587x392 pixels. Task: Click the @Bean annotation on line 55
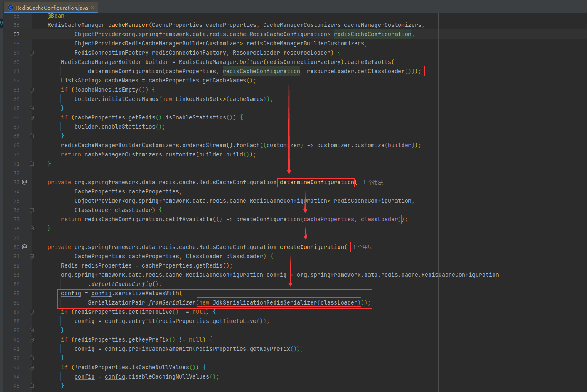coord(56,16)
